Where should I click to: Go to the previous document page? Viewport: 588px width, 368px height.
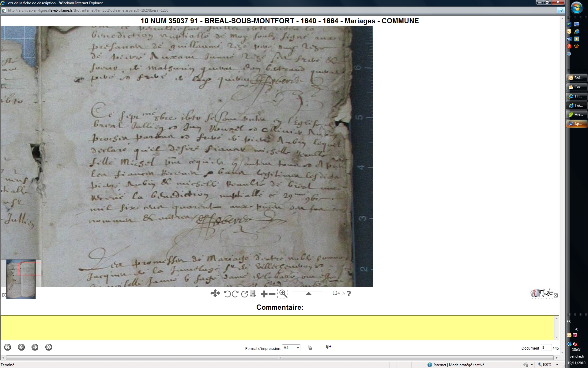21,347
